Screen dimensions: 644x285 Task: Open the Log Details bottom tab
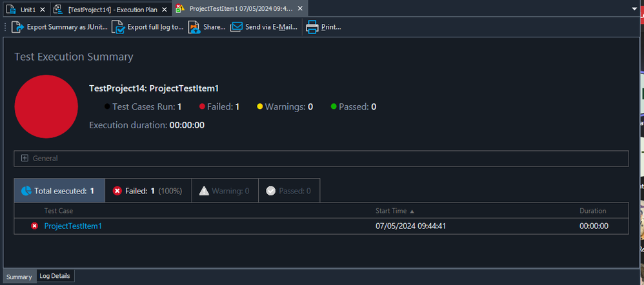tap(55, 276)
